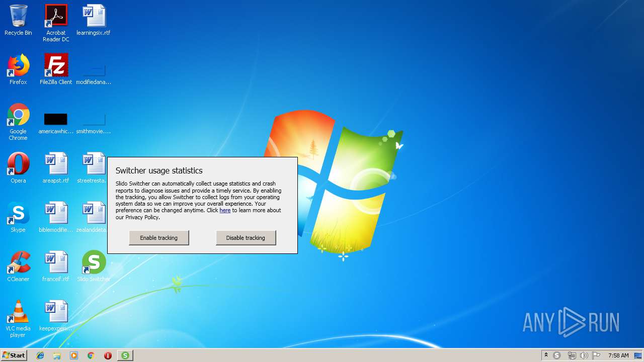Select the learningsix.rtf document icon
Screen dimensions: 644x362
(94, 20)
